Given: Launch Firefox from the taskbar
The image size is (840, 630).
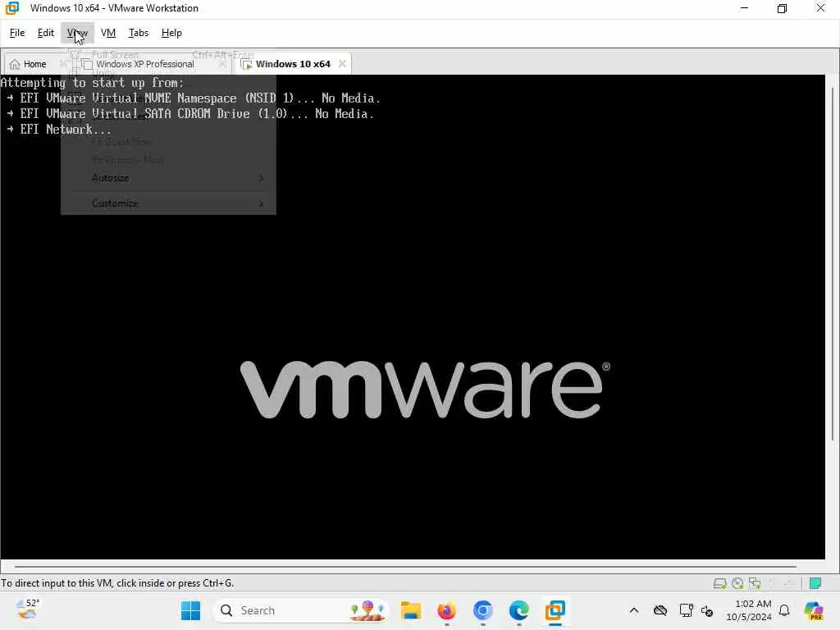Looking at the screenshot, I should [447, 610].
